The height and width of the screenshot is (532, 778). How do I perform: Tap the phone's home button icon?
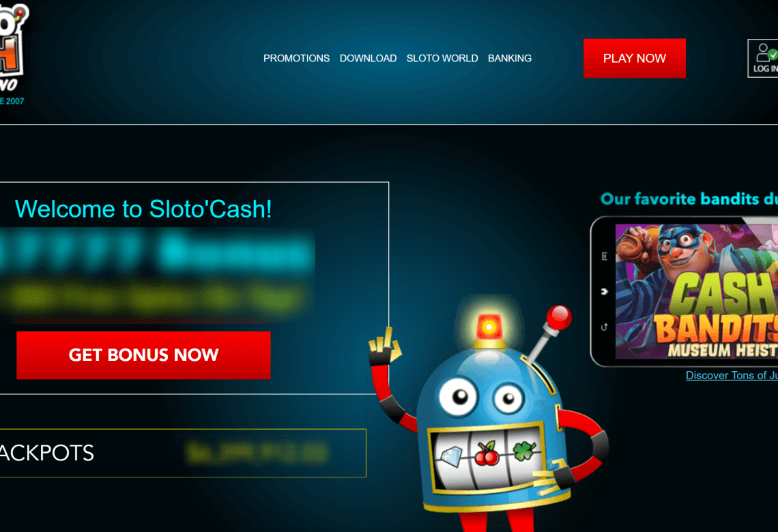pos(605,291)
